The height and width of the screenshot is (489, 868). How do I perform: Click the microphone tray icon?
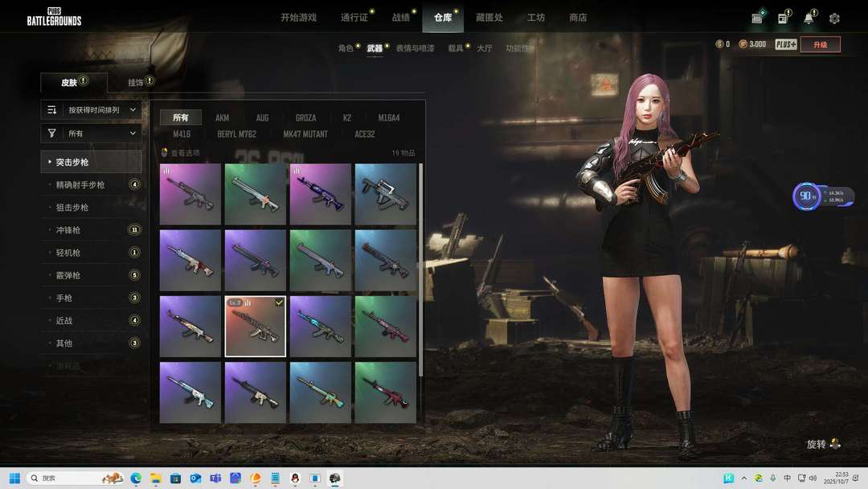(773, 478)
